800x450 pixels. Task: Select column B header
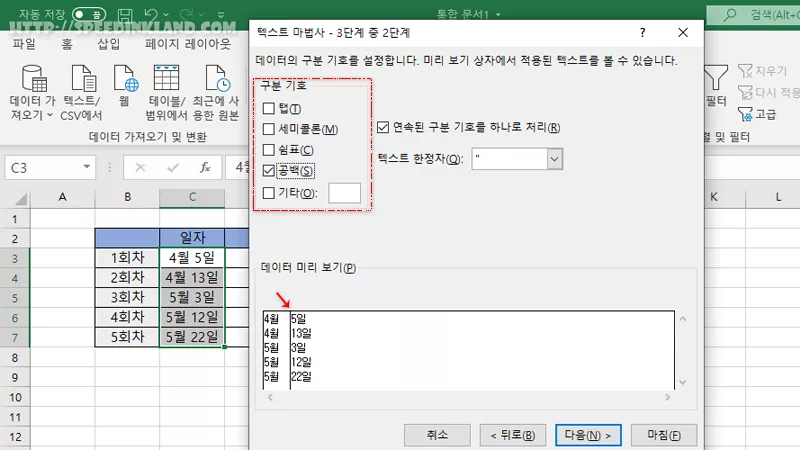pos(127,197)
